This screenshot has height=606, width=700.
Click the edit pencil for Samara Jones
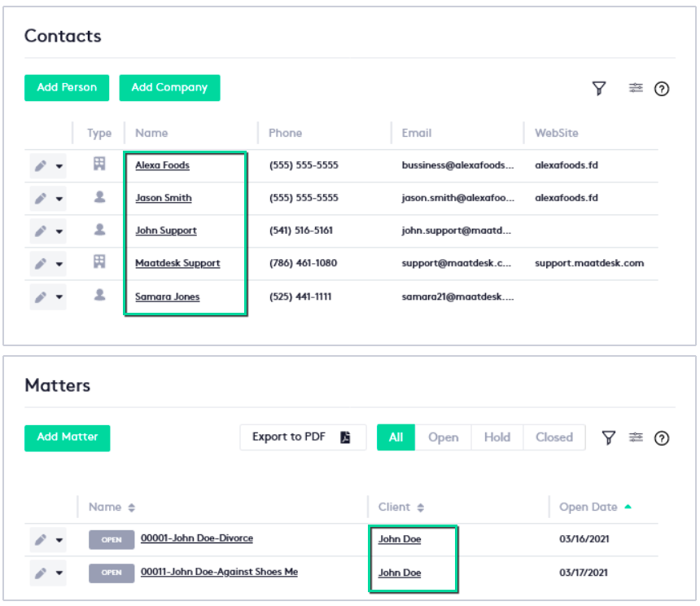(x=40, y=297)
